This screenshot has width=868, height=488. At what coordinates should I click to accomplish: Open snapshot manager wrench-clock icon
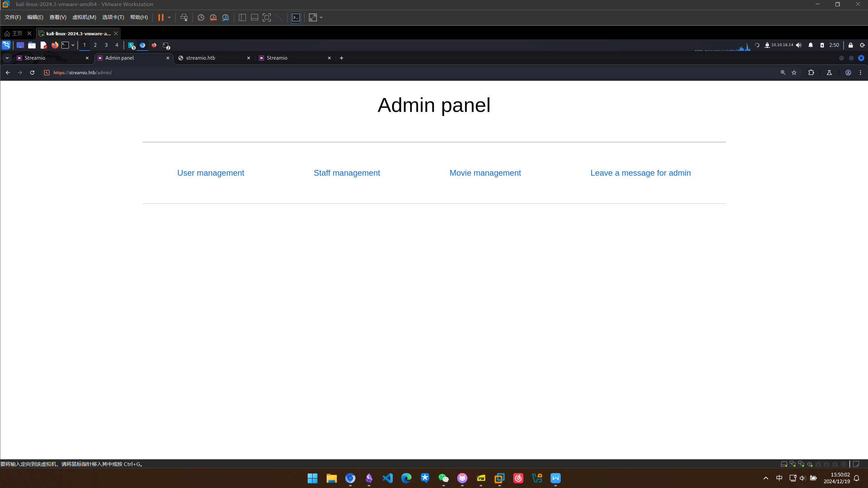pyautogui.click(x=225, y=18)
